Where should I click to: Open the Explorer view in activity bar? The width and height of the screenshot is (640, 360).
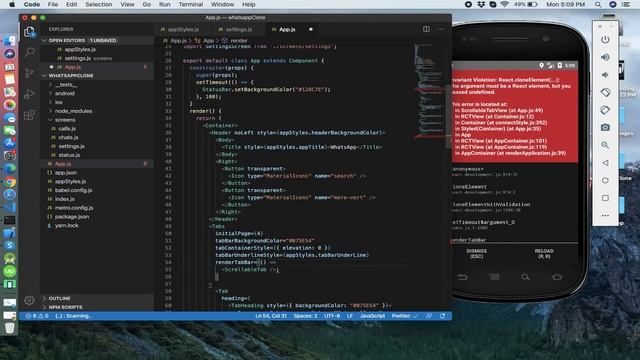pyautogui.click(x=29, y=32)
